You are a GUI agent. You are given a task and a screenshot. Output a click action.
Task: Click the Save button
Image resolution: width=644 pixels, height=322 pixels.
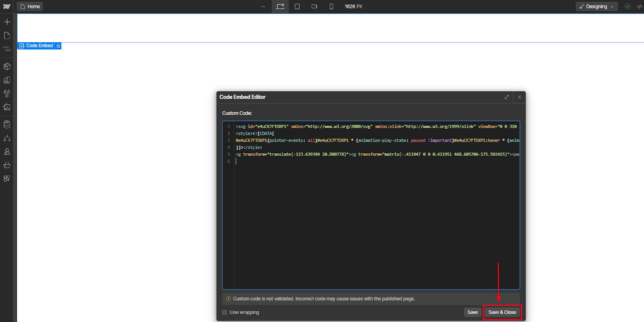point(473,312)
